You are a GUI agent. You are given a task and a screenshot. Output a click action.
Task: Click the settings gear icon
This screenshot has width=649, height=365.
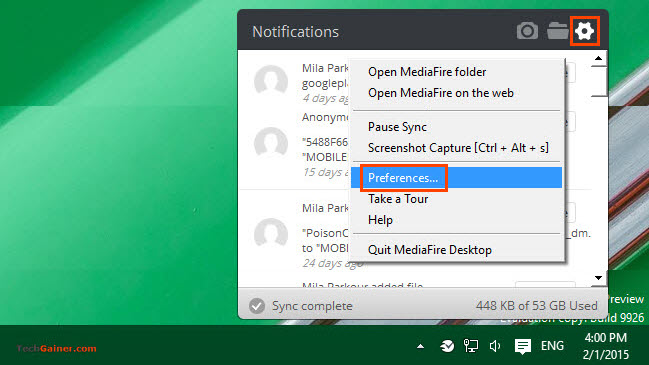584,31
